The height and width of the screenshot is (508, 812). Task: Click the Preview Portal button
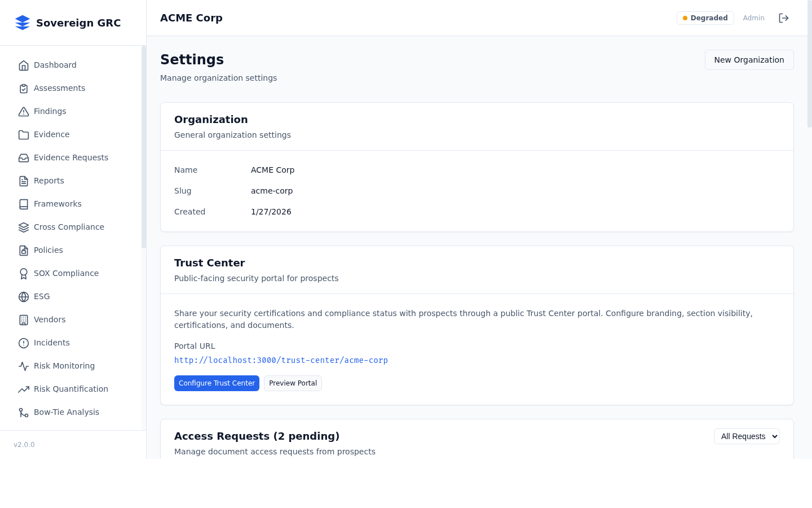[x=293, y=383]
